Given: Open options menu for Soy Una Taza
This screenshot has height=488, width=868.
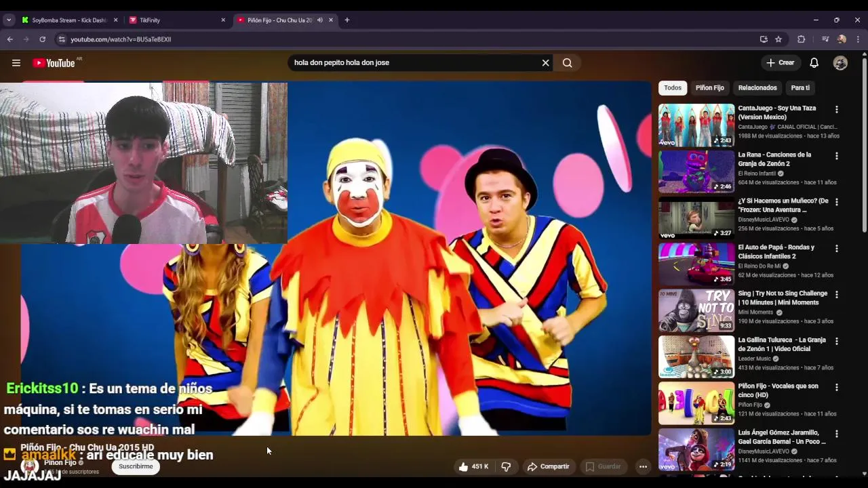Looking at the screenshot, I should (836, 109).
